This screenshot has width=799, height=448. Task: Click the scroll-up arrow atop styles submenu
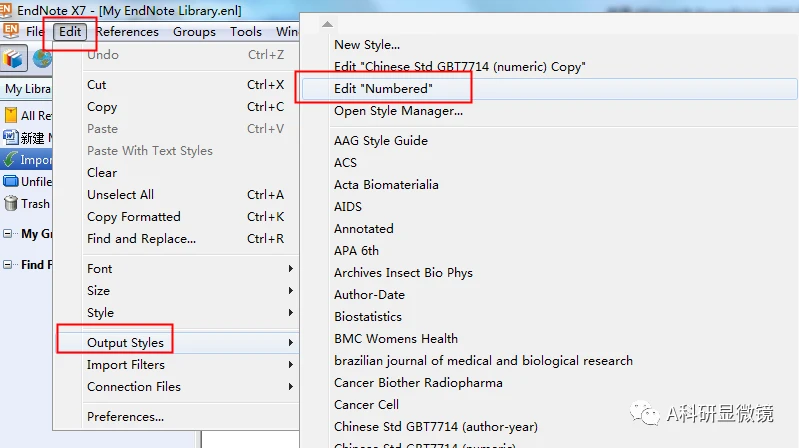tap(328, 24)
